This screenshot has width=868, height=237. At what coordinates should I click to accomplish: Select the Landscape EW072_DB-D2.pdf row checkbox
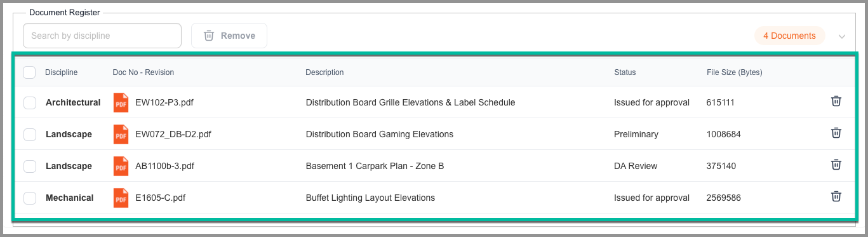pos(29,134)
